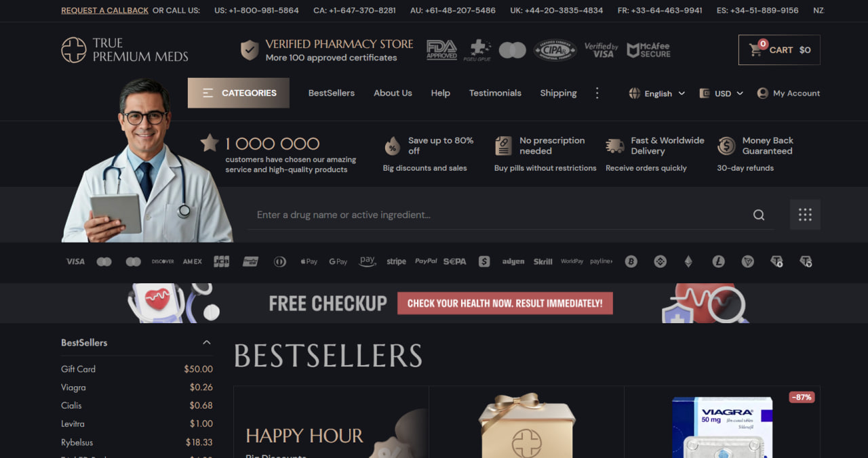This screenshot has width=868, height=458.
Task: Go to the Testimonials menu item
Action: (495, 93)
